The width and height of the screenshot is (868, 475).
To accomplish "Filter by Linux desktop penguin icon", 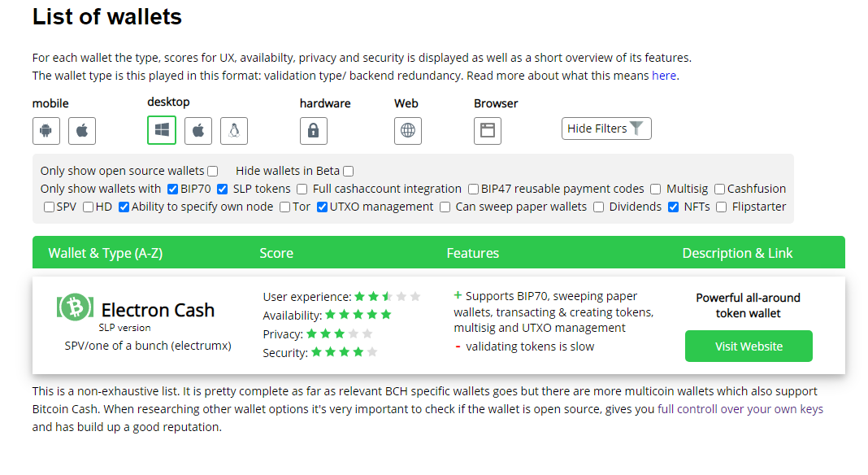I will (x=234, y=131).
